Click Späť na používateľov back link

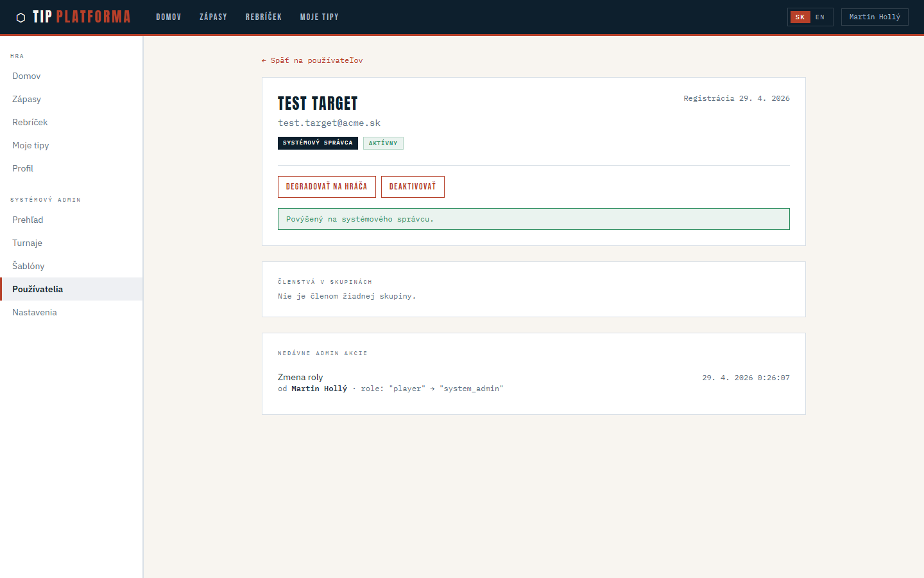point(312,60)
